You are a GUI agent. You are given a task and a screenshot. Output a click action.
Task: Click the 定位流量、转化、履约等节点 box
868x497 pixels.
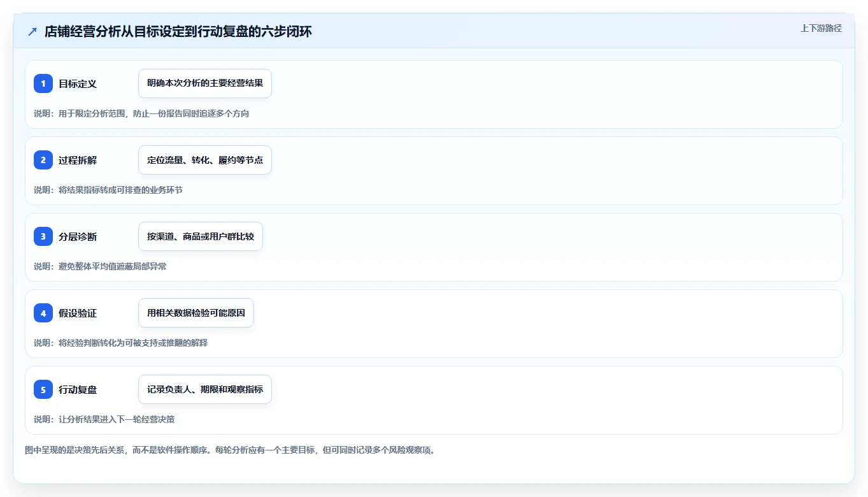(x=205, y=160)
